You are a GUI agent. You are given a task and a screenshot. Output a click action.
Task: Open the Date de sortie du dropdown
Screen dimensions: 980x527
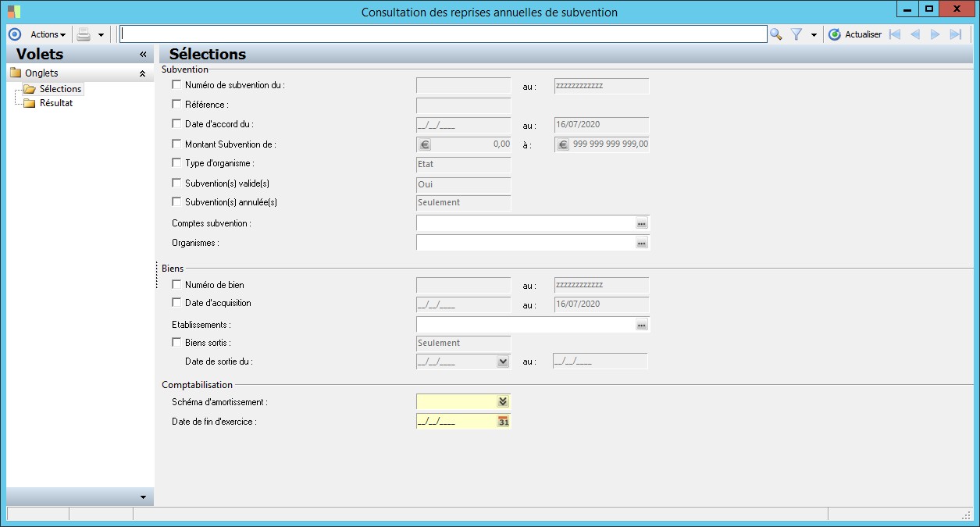coord(503,361)
